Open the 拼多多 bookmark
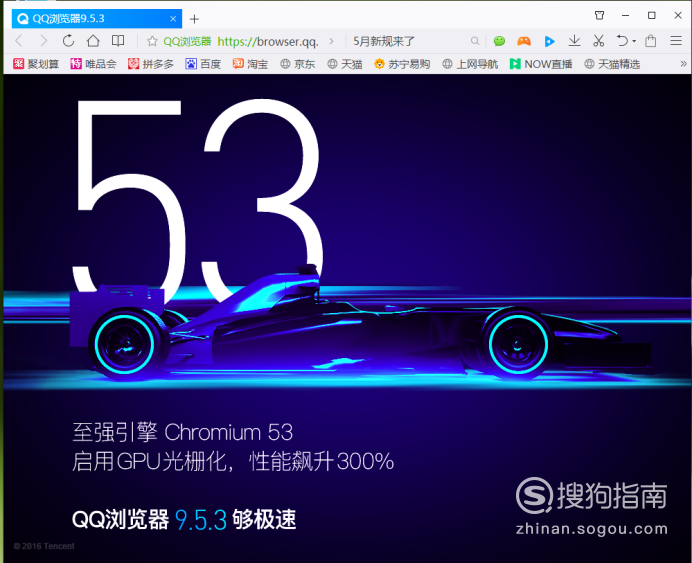Screen dimensions: 692x563 click(x=150, y=64)
